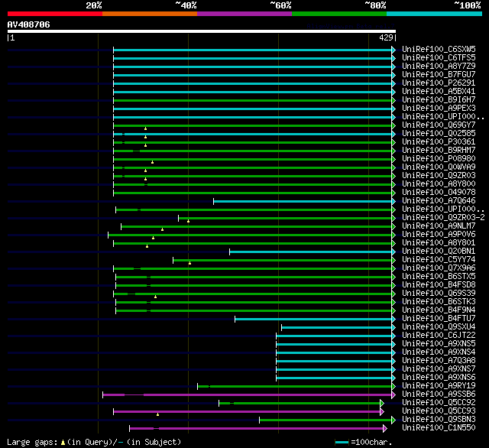Select the UniRef100_A9NLM7 label
The image size is (489, 448).
click(x=439, y=226)
